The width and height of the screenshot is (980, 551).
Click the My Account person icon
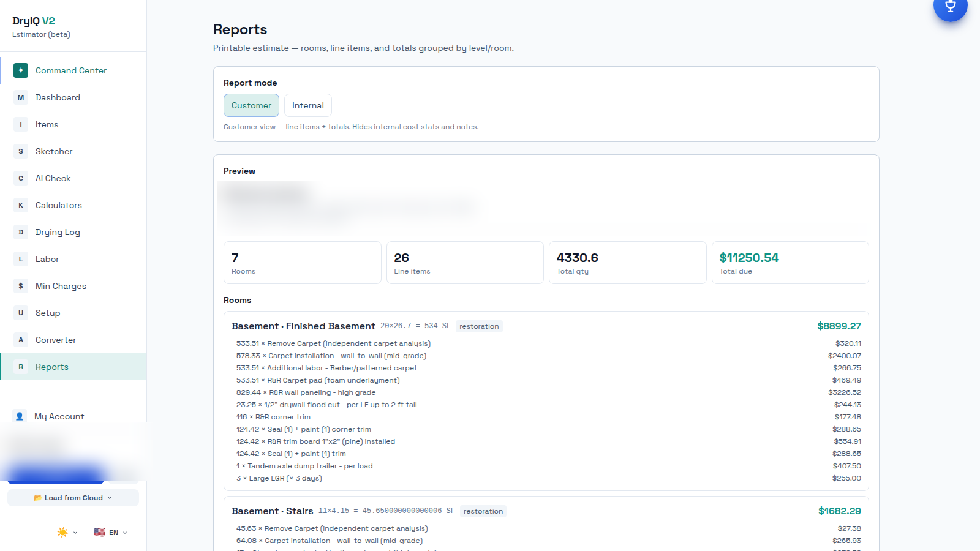[x=20, y=416]
